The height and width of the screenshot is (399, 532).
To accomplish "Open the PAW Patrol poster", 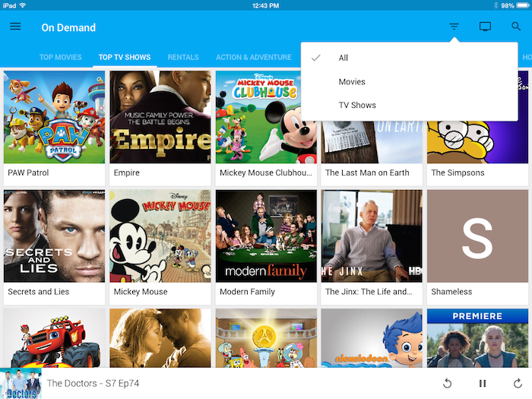I will (x=54, y=117).
